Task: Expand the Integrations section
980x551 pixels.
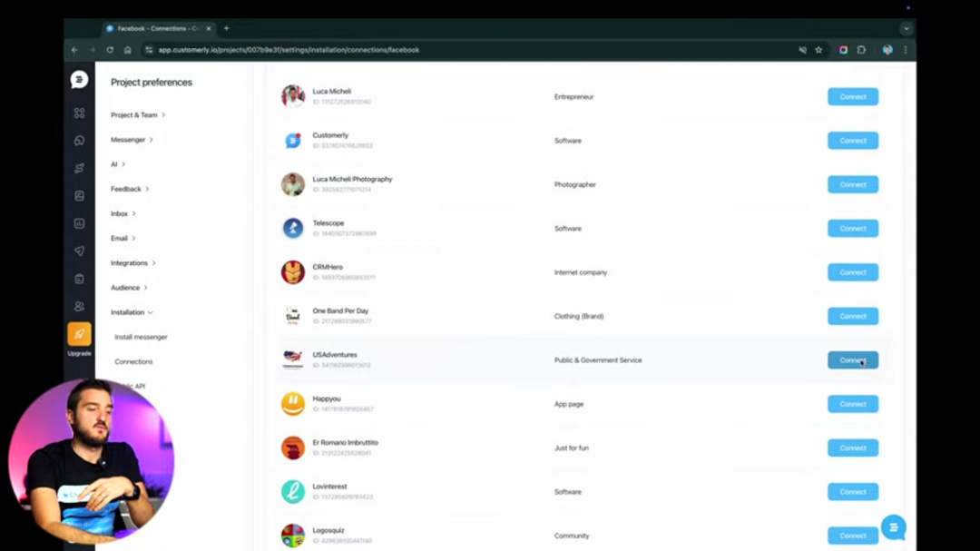Action: click(x=132, y=263)
